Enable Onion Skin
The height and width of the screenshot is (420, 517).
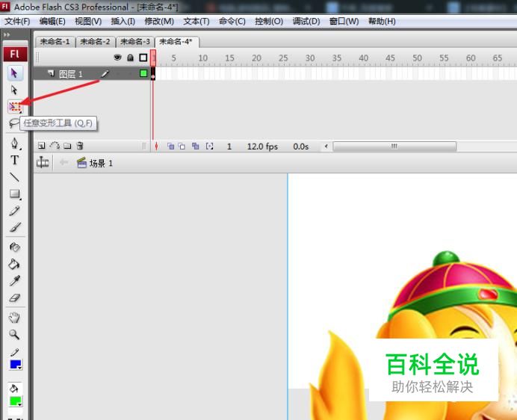point(170,146)
